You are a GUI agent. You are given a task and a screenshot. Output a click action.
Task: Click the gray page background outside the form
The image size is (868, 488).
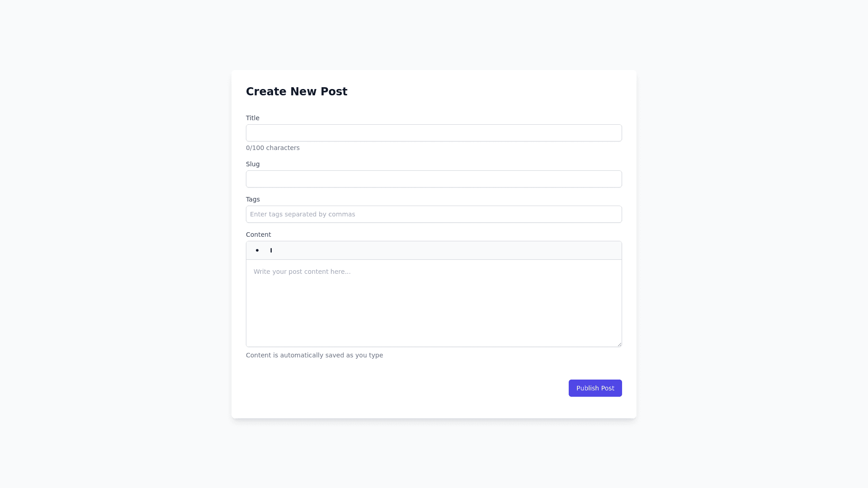[113, 244]
